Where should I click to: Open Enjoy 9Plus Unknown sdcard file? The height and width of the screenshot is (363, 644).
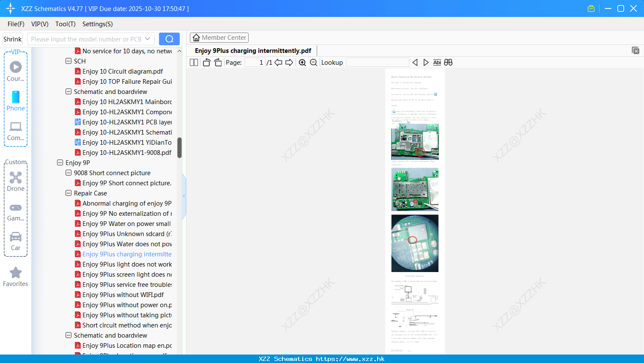click(x=123, y=234)
